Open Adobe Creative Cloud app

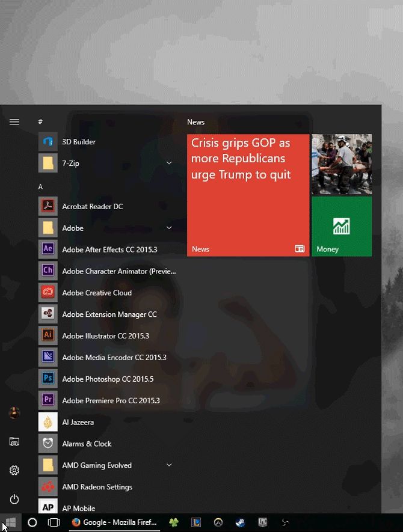96,293
